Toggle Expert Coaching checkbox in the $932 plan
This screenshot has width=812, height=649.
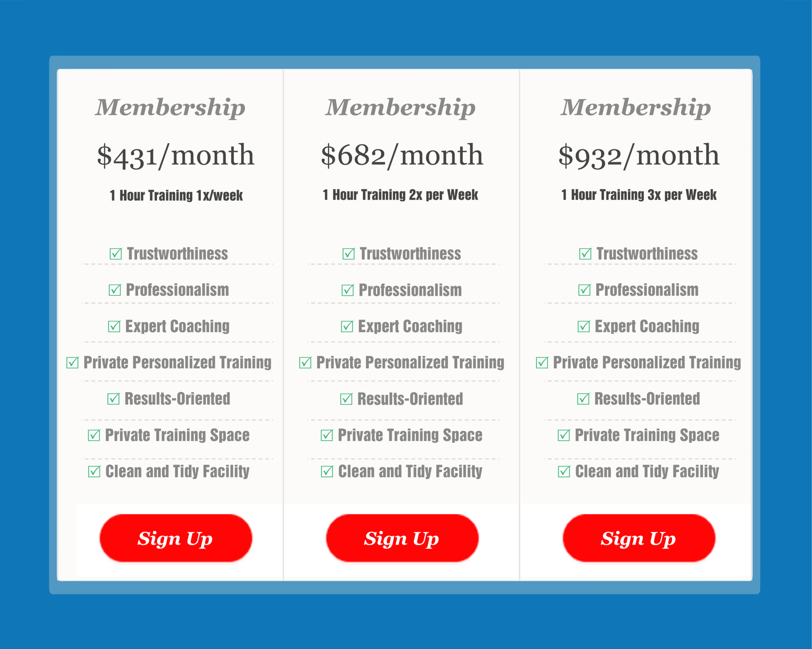584,326
